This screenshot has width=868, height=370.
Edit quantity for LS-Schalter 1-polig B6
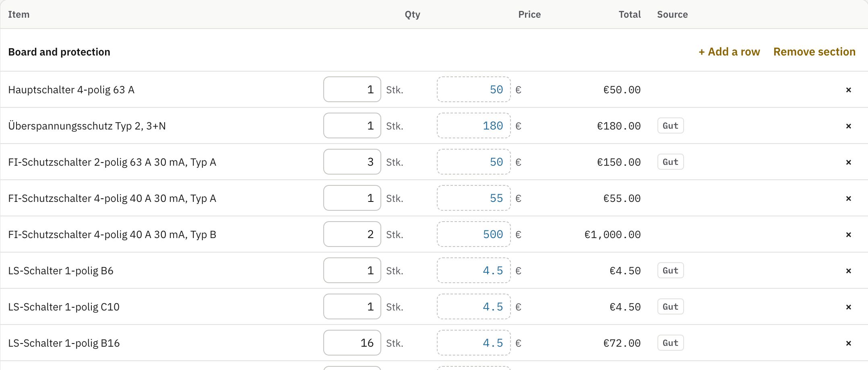pyautogui.click(x=352, y=270)
